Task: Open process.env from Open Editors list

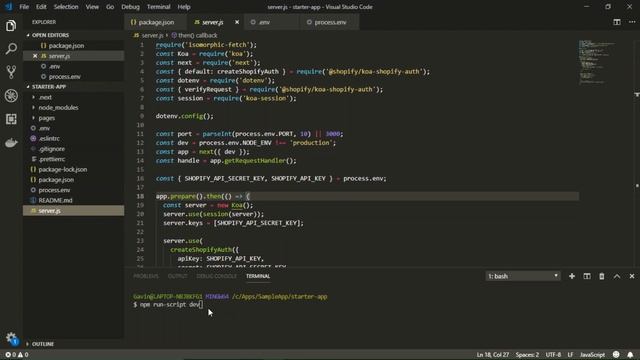Action: 64,77
